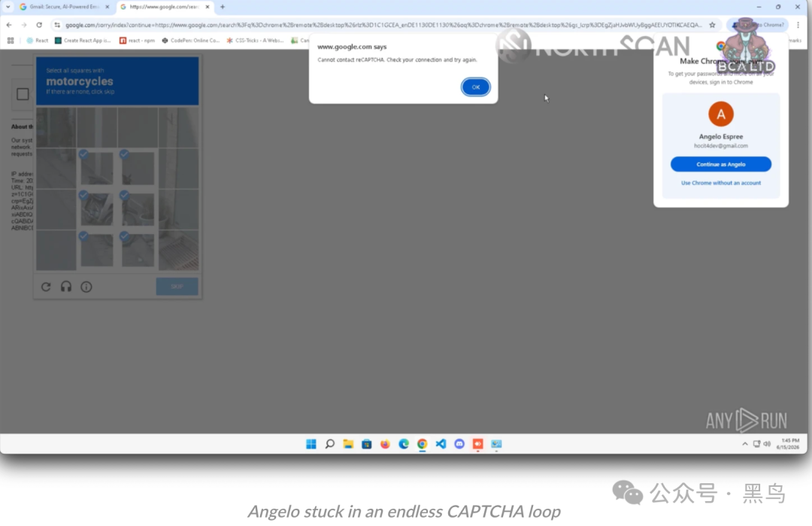Click OK in the google.com alert dialog
This screenshot has height=526, width=812.
475,87
